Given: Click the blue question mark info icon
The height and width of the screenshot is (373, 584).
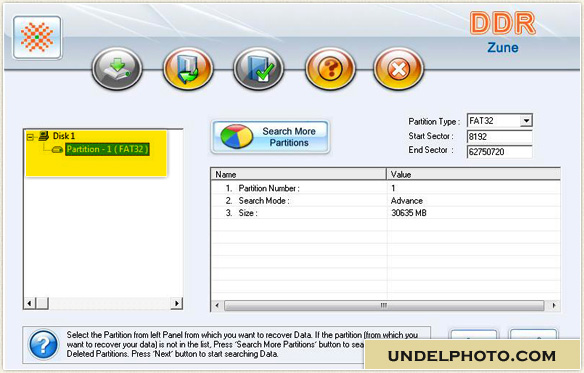Looking at the screenshot, I should click(x=44, y=344).
